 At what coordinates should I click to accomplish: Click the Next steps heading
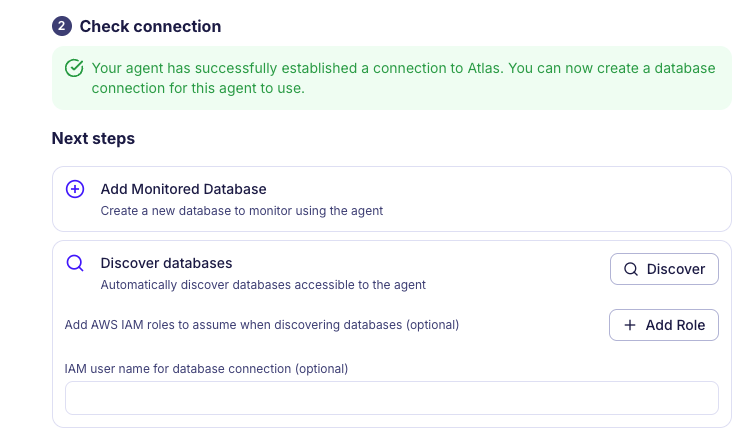tap(93, 138)
